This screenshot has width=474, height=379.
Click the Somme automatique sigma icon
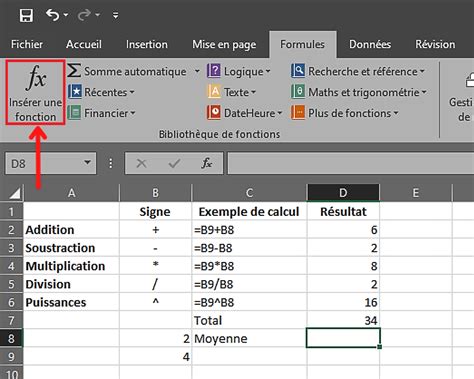coord(74,71)
